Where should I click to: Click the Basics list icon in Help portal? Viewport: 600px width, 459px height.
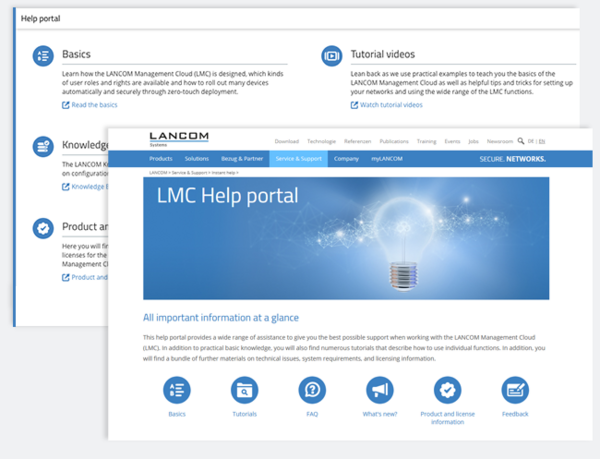click(x=43, y=56)
